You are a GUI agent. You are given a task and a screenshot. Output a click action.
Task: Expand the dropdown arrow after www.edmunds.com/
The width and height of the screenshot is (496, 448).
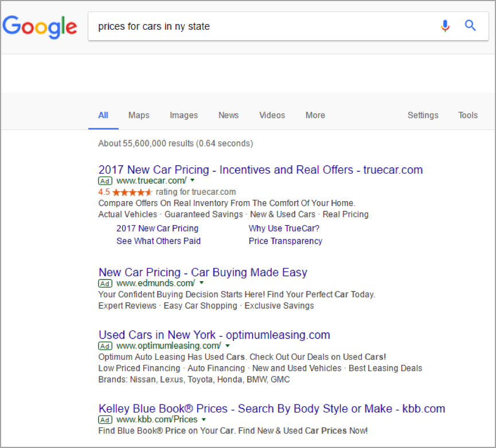click(201, 283)
